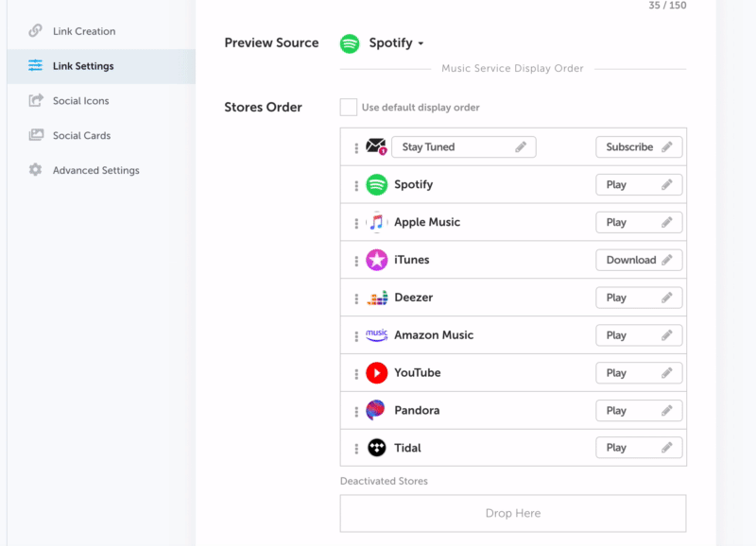The width and height of the screenshot is (756, 546).
Task: Edit the Stay Tuned title field
Action: click(x=463, y=147)
